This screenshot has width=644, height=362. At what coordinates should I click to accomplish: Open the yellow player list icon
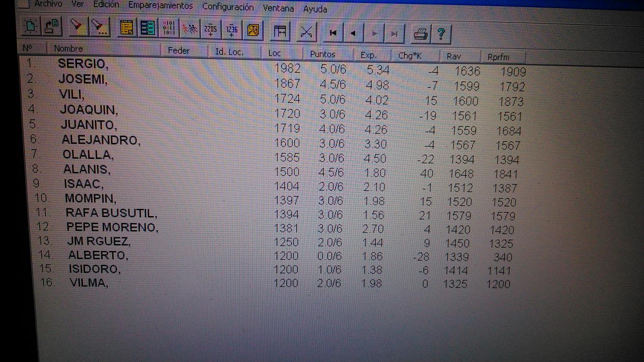tap(127, 28)
